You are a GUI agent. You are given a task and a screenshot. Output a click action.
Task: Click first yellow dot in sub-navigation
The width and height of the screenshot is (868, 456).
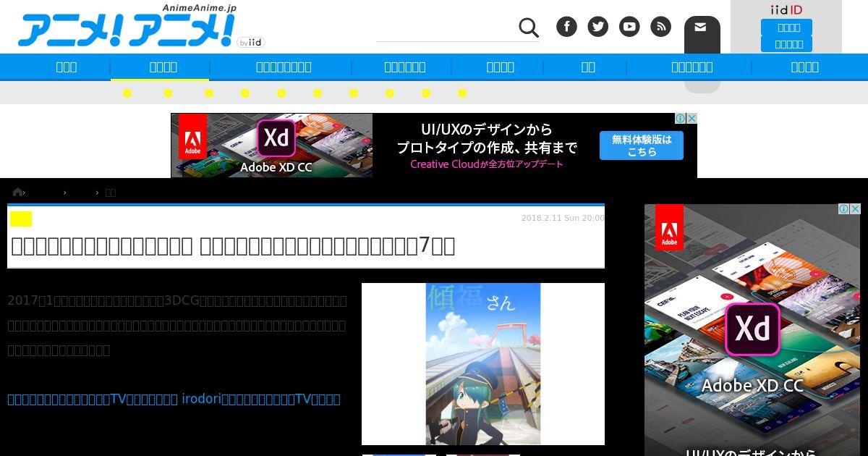pos(127,93)
